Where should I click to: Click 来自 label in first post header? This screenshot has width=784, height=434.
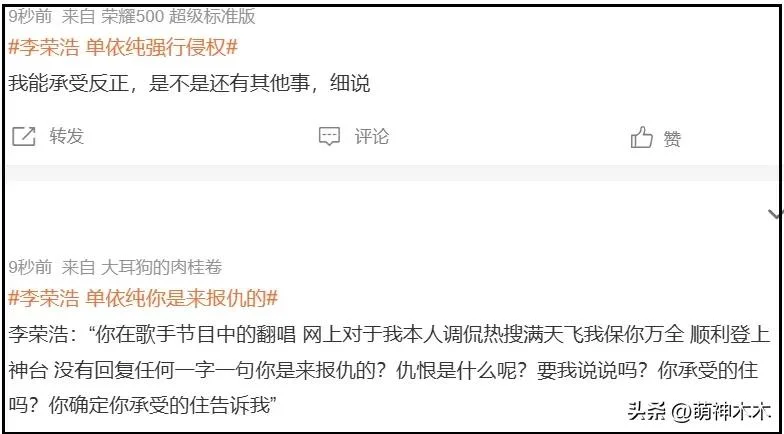point(78,16)
